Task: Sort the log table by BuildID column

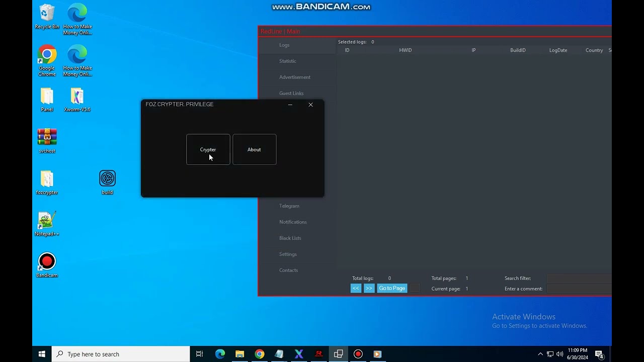Action: pos(518,50)
